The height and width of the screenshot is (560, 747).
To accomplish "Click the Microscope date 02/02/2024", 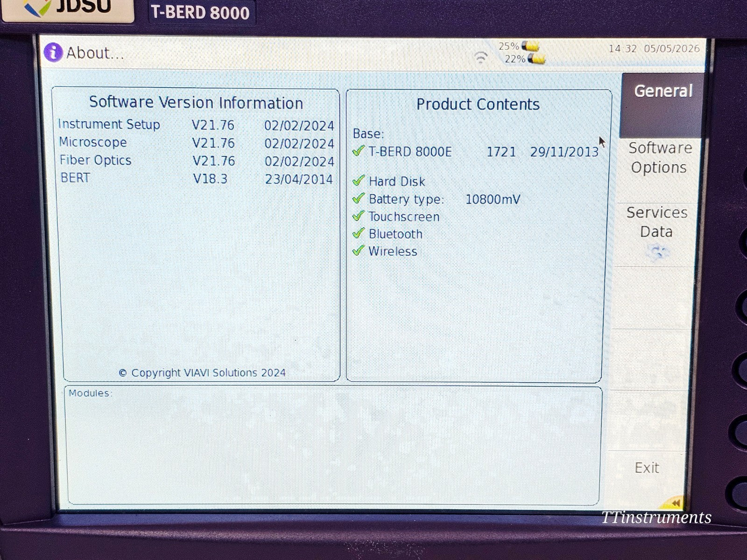I will pyautogui.click(x=299, y=144).
